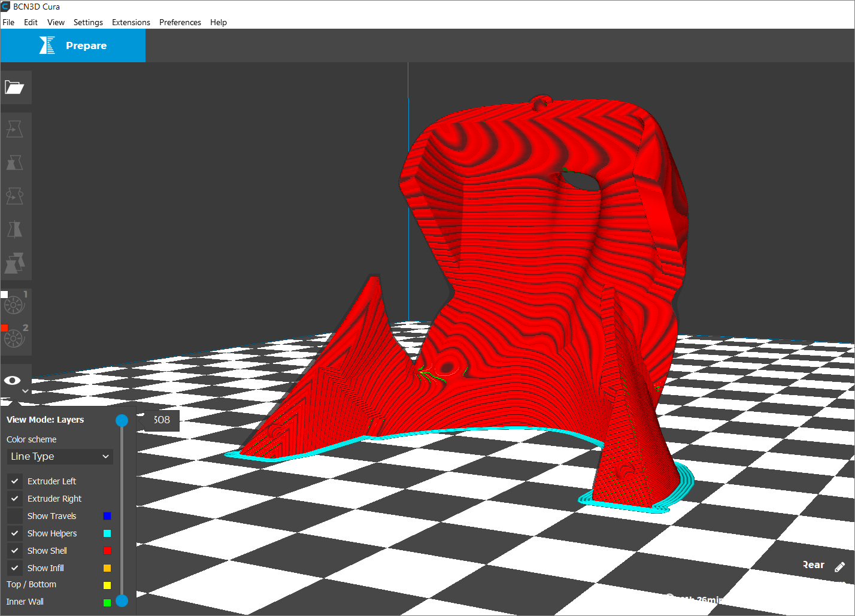This screenshot has height=616, width=855.
Task: Click the pencil edit icon near Rear
Action: pos(839,566)
